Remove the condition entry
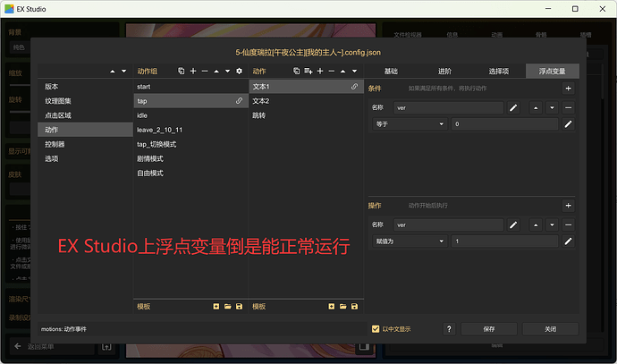Image resolution: width=617 pixels, height=364 pixels. pos(568,107)
